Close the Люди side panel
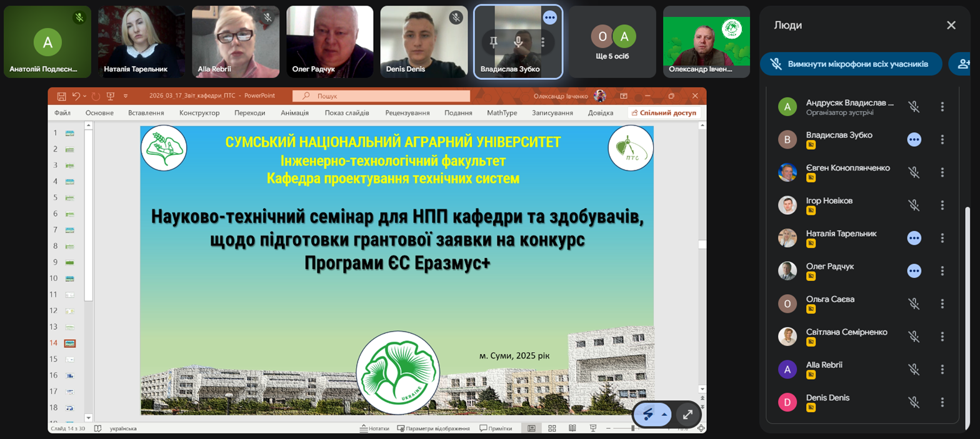Image resolution: width=980 pixels, height=439 pixels. pyautogui.click(x=951, y=26)
